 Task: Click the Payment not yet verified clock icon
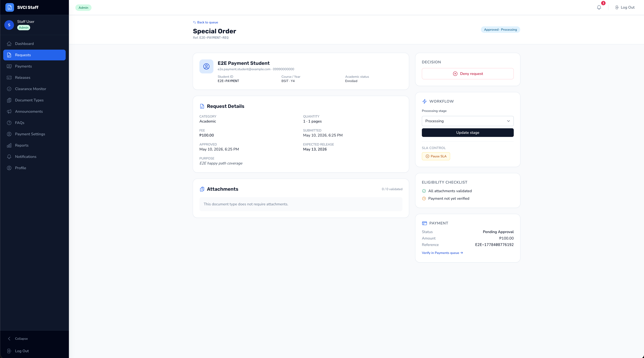click(x=424, y=199)
